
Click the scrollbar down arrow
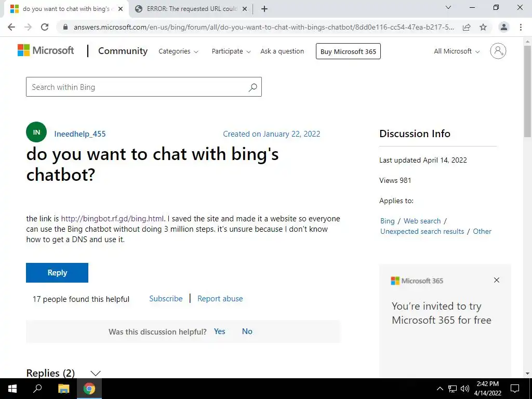tap(527, 374)
